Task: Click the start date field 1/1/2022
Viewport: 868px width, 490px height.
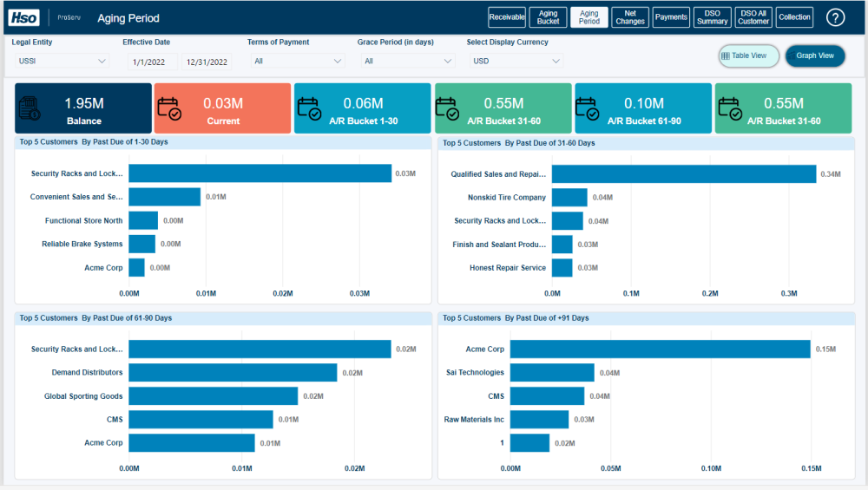Action: (152, 62)
